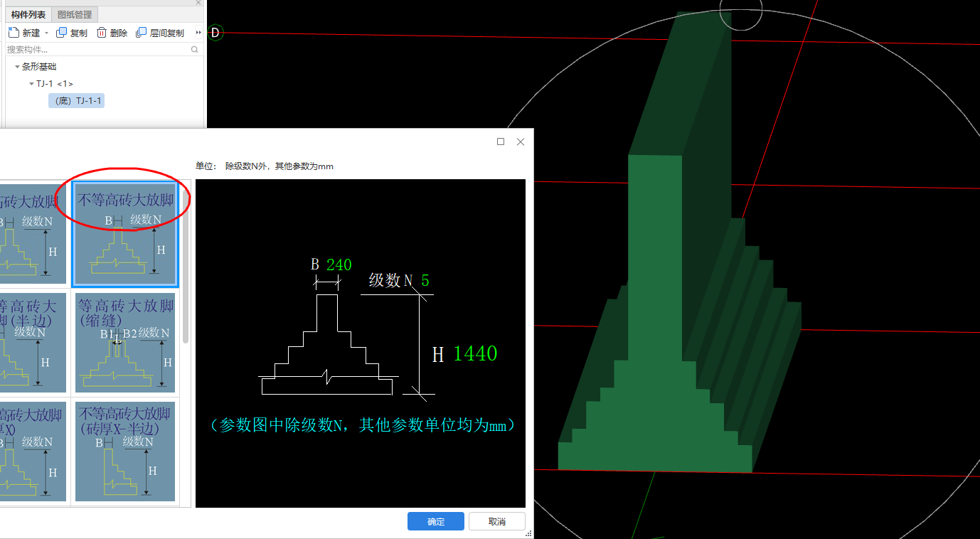
Task: Close the component list panel
Action: [x=198, y=3]
